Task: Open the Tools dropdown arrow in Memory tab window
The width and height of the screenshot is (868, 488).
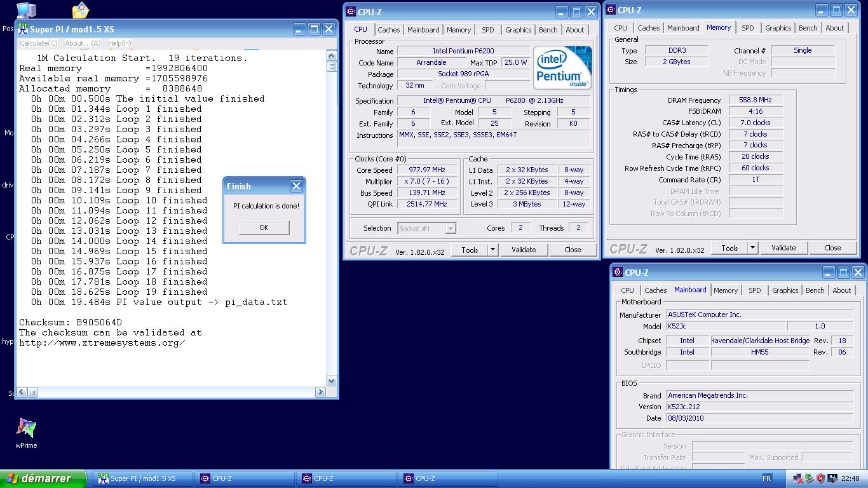Action: click(752, 248)
